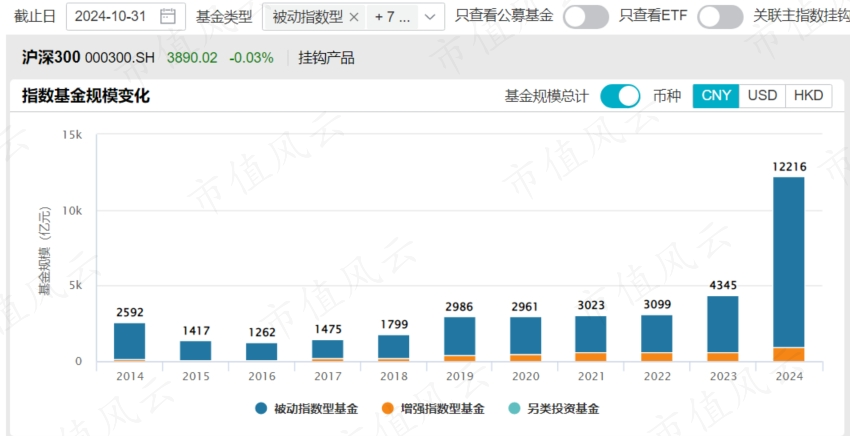Click the 2018 bar labeled 1799
The image size is (850, 436).
tap(394, 348)
